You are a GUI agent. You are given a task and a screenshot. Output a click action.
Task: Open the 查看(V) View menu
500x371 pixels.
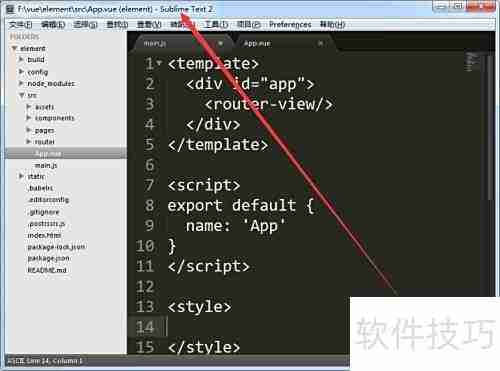tap(149, 24)
